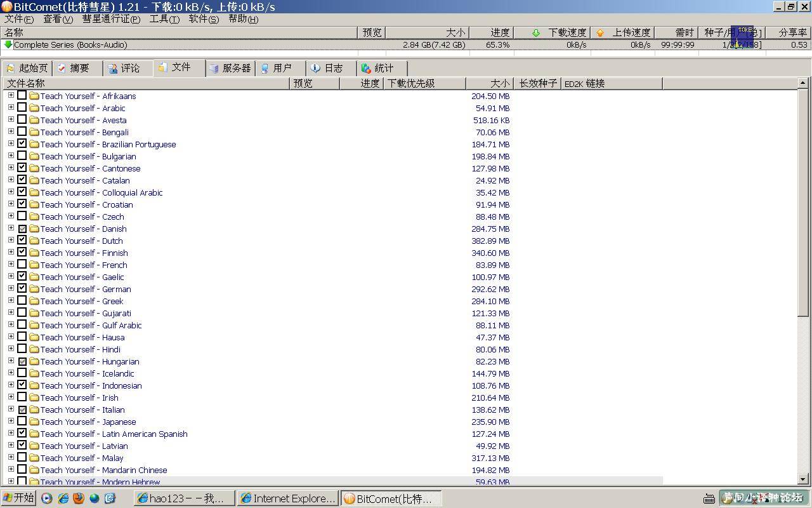Image resolution: width=812 pixels, height=508 pixels.
Task: Click the Teach Yourself - Hindi folder icon
Action: [x=34, y=349]
